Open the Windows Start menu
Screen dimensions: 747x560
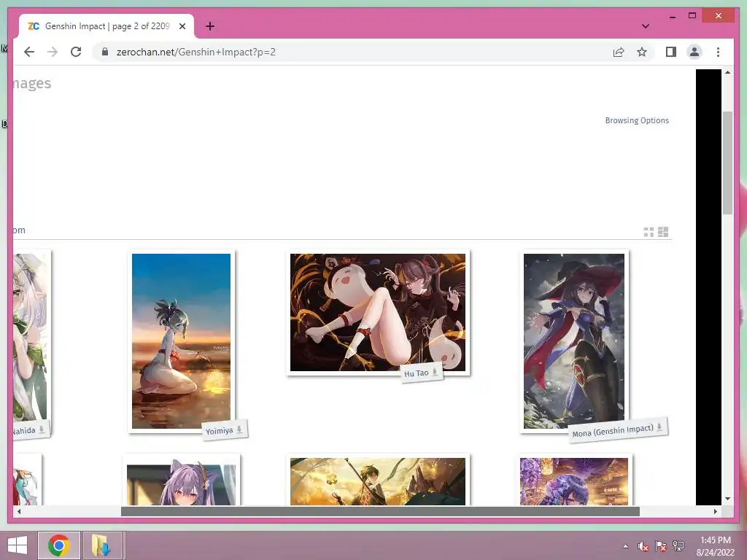click(18, 545)
